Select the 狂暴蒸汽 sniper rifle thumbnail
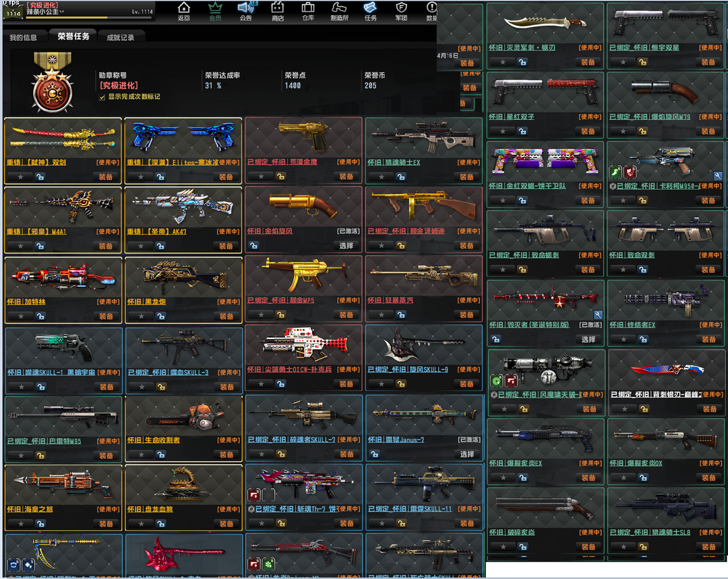This screenshot has width=728, height=579. [x=423, y=274]
